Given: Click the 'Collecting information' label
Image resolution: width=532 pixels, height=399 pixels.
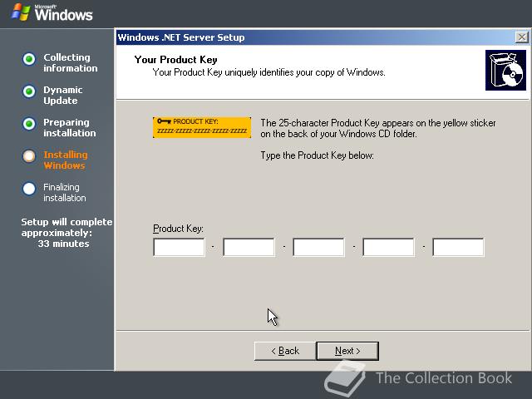Looking at the screenshot, I should (70, 63).
